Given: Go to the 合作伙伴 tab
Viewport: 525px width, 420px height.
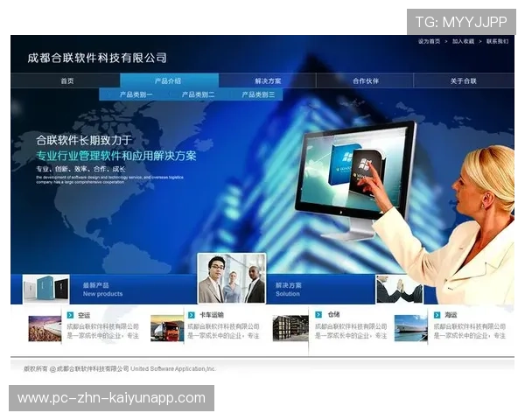Looking at the screenshot, I should click(365, 81).
